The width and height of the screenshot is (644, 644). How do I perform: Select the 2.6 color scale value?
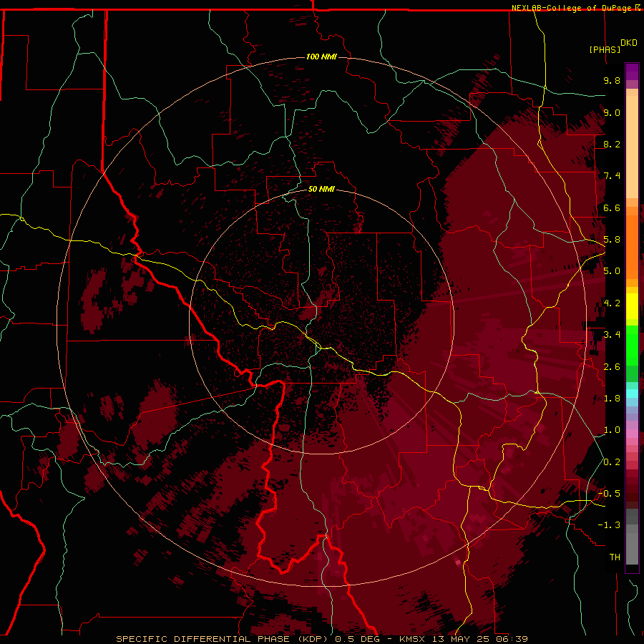click(612, 367)
